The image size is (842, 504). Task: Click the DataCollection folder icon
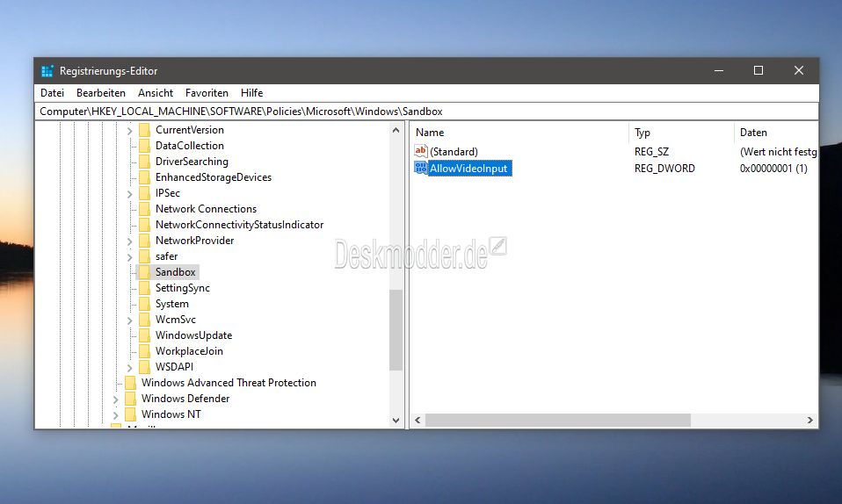tap(144, 146)
